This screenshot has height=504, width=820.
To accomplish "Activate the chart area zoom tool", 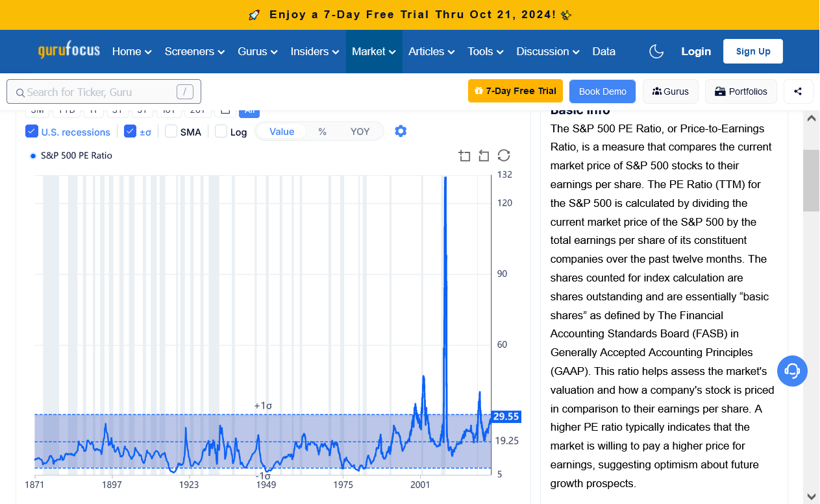I will coord(464,156).
